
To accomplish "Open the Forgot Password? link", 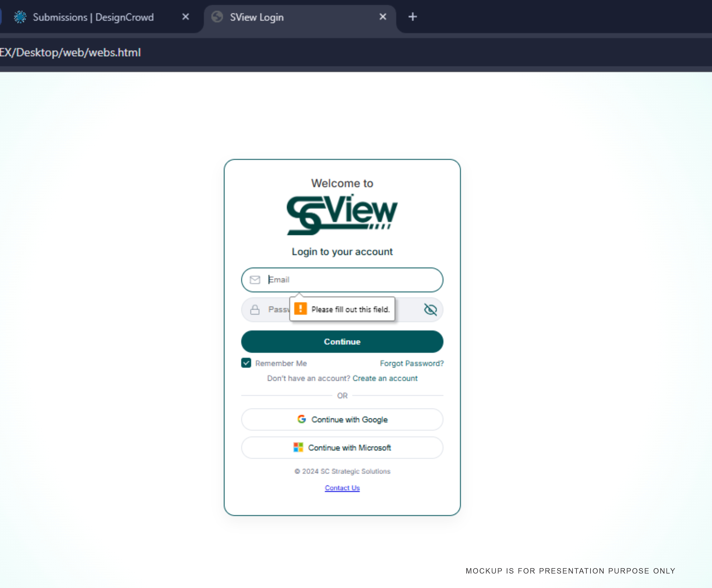I will (411, 363).
